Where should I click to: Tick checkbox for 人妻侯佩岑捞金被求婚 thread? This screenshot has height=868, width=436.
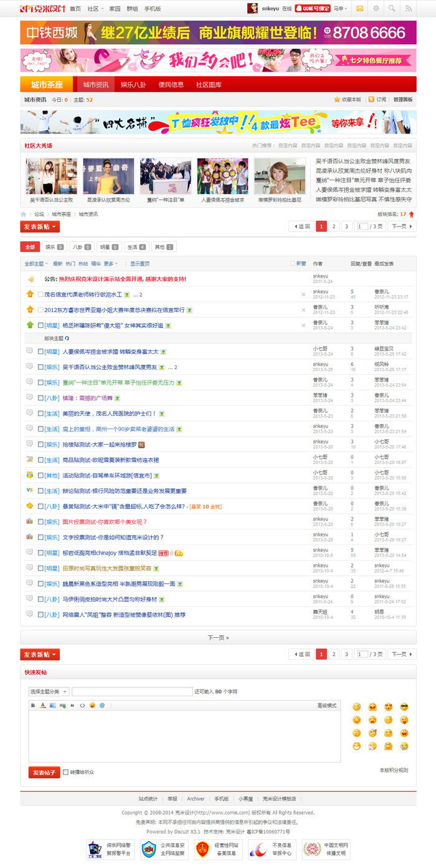tap(40, 352)
